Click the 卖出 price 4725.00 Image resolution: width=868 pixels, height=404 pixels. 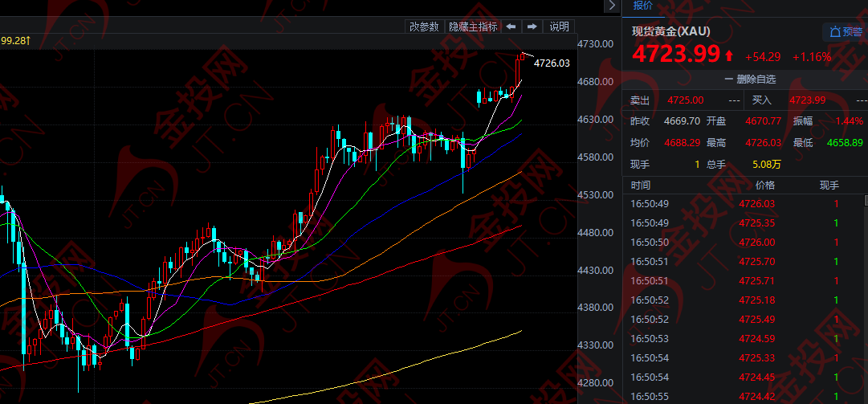(685, 100)
